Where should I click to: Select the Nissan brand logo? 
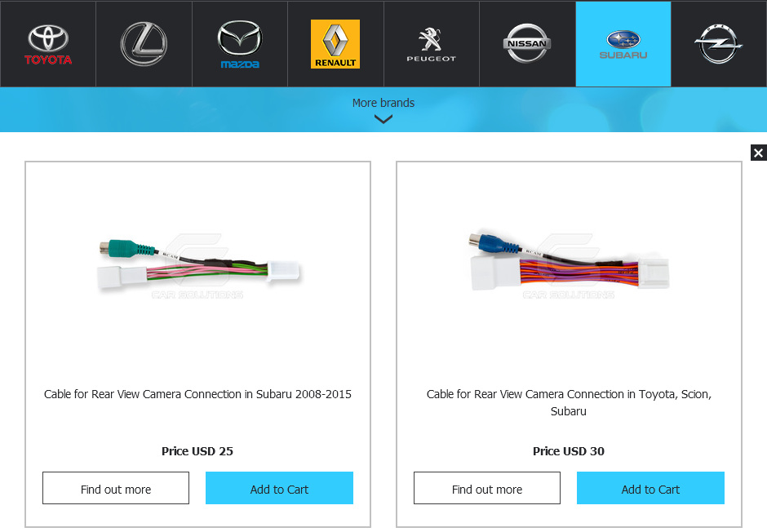(527, 44)
